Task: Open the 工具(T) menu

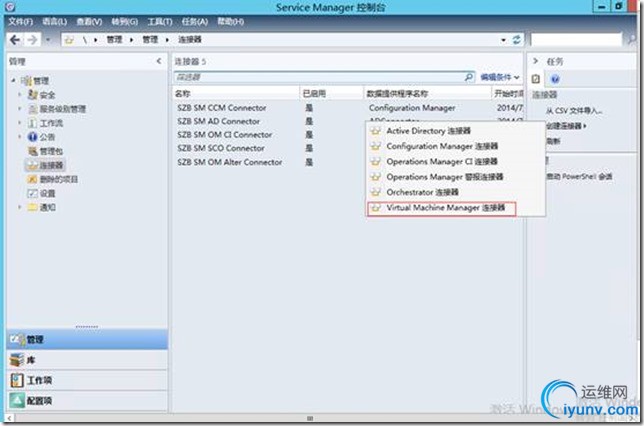Action: tap(160, 21)
